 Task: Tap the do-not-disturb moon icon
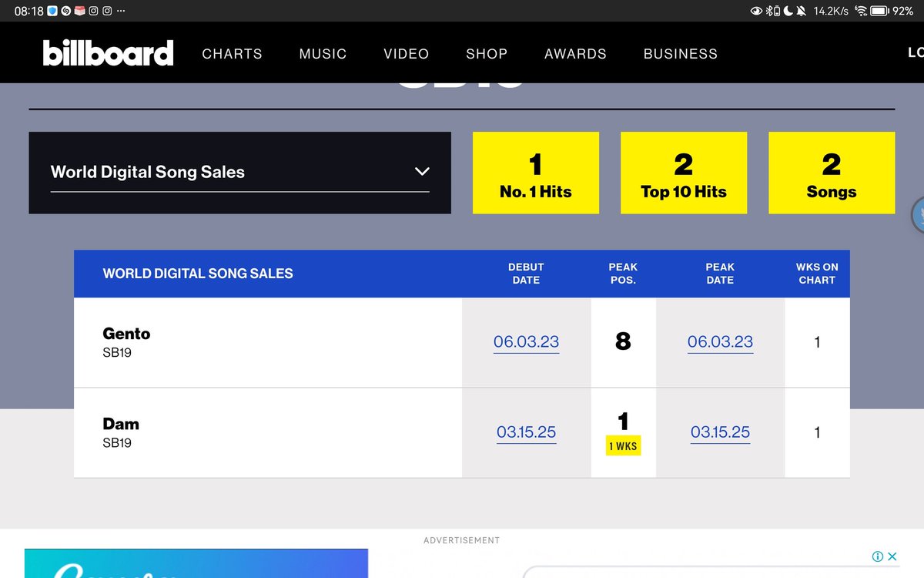pyautogui.click(x=788, y=11)
